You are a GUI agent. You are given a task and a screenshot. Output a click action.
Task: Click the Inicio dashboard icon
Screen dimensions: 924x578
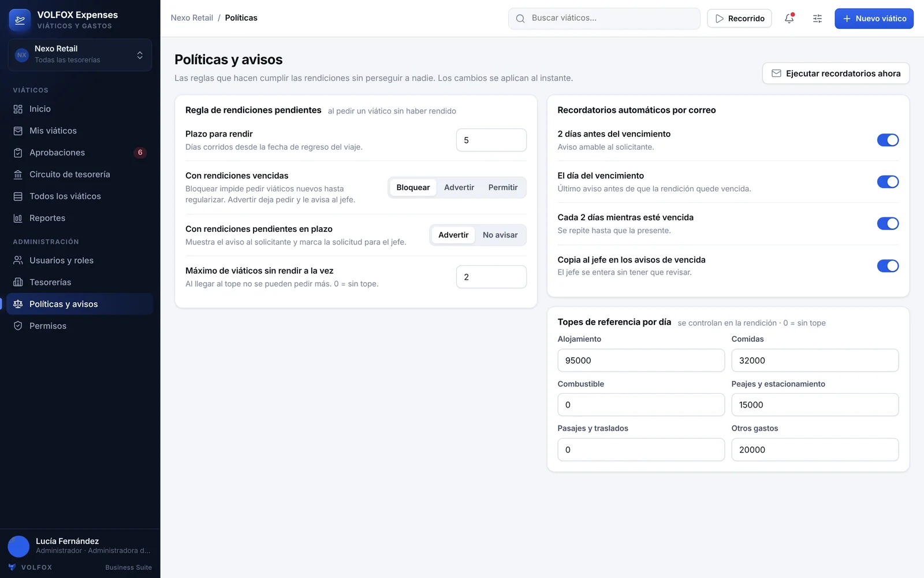tap(18, 109)
